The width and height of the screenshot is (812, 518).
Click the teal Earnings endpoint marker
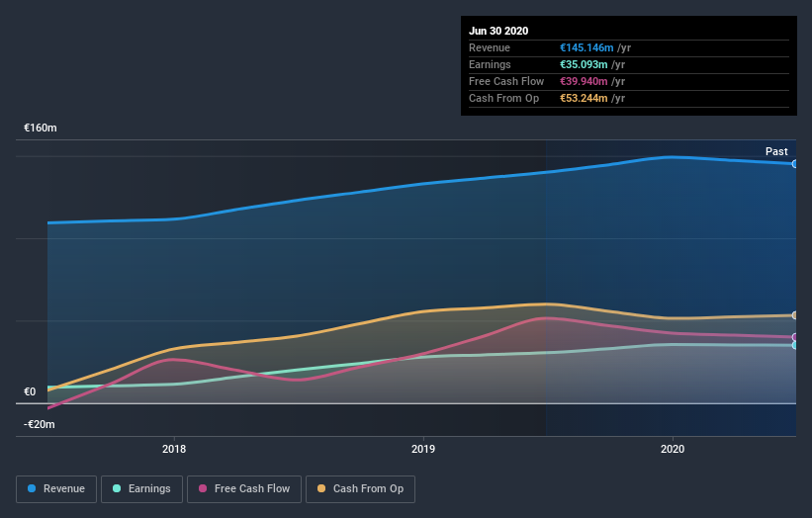795,345
